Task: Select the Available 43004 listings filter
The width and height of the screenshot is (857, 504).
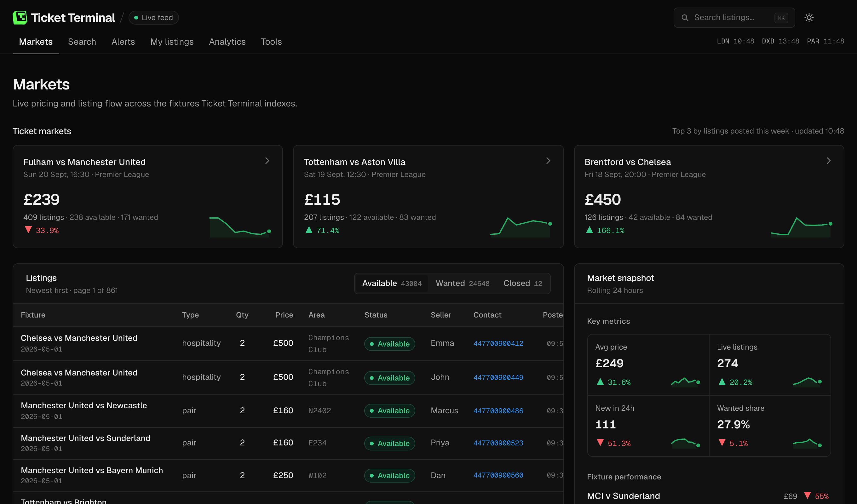Action: pyautogui.click(x=392, y=283)
